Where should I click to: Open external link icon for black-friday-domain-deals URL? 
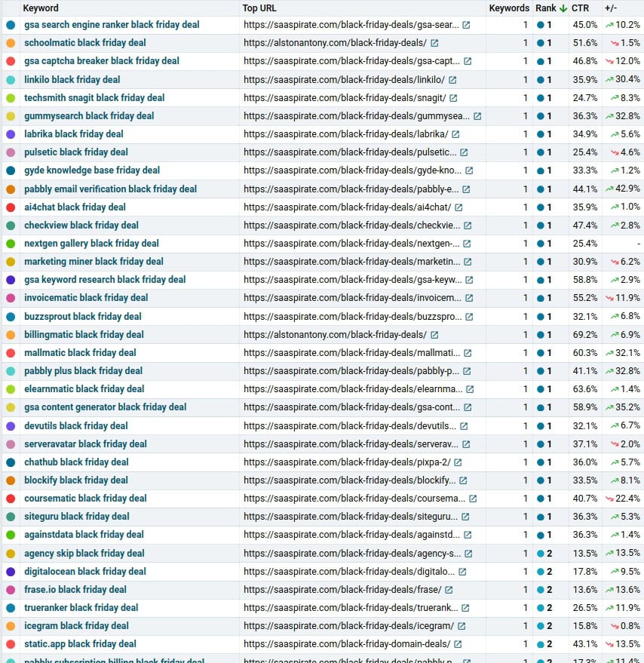[x=458, y=644]
